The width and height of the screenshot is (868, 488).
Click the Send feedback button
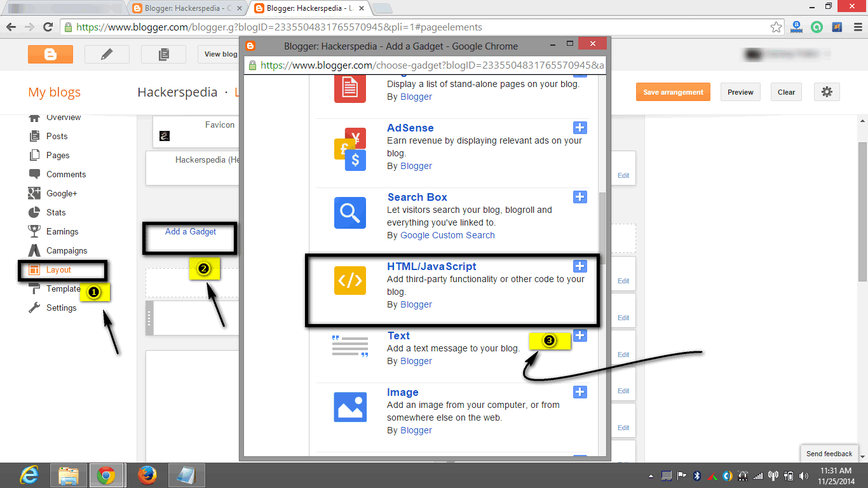pyautogui.click(x=829, y=454)
